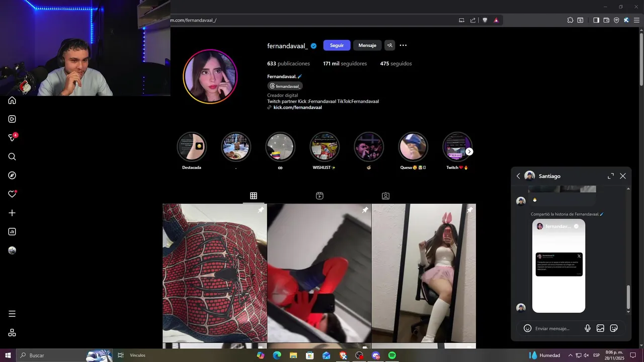Go back from the Santiago chat
The image size is (644, 362).
[x=518, y=176]
